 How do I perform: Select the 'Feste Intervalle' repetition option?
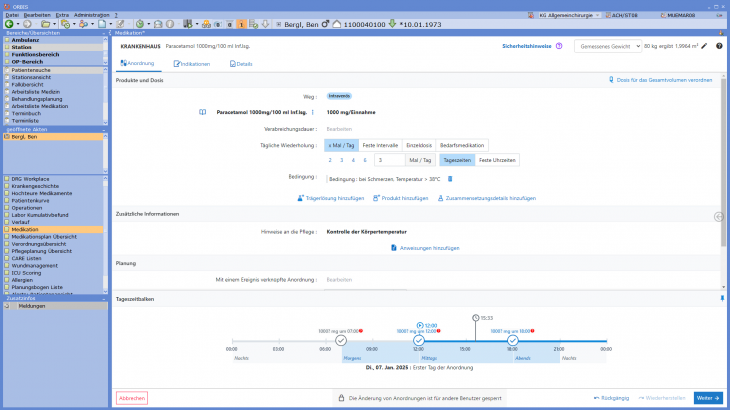pos(381,145)
